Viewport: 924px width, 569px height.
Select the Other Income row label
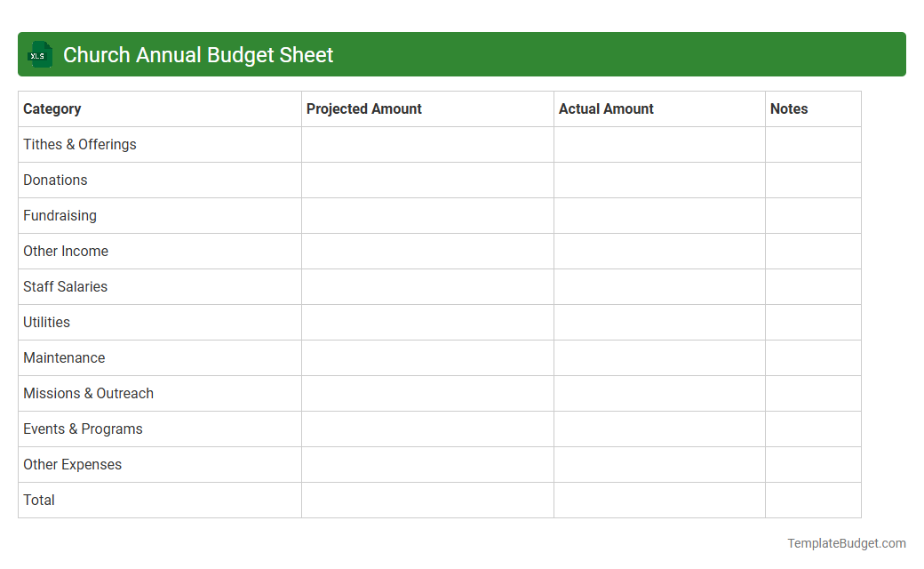(x=66, y=251)
